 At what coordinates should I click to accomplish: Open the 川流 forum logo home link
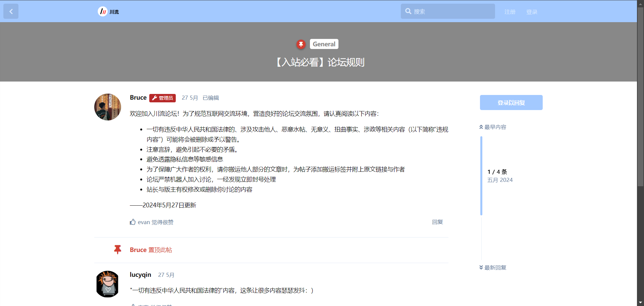[108, 12]
